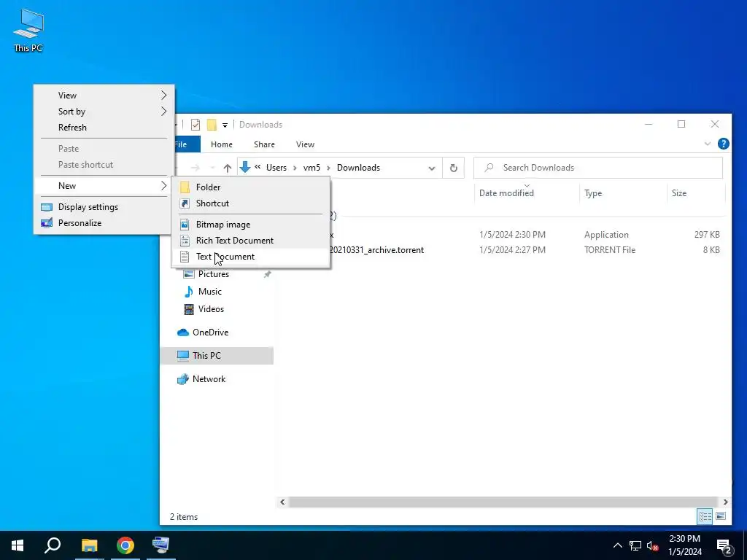This screenshot has width=747, height=560.
Task: Go up one folder level arrow
Action: (x=228, y=168)
